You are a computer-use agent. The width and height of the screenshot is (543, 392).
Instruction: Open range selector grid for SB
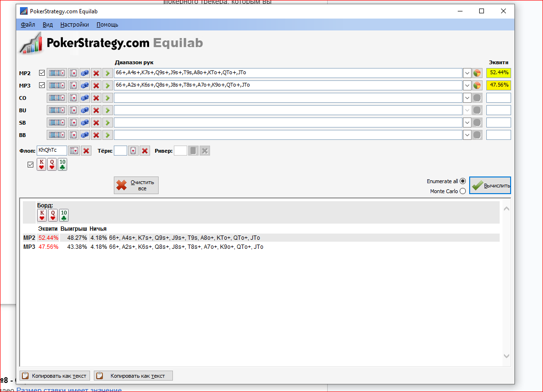click(x=57, y=123)
